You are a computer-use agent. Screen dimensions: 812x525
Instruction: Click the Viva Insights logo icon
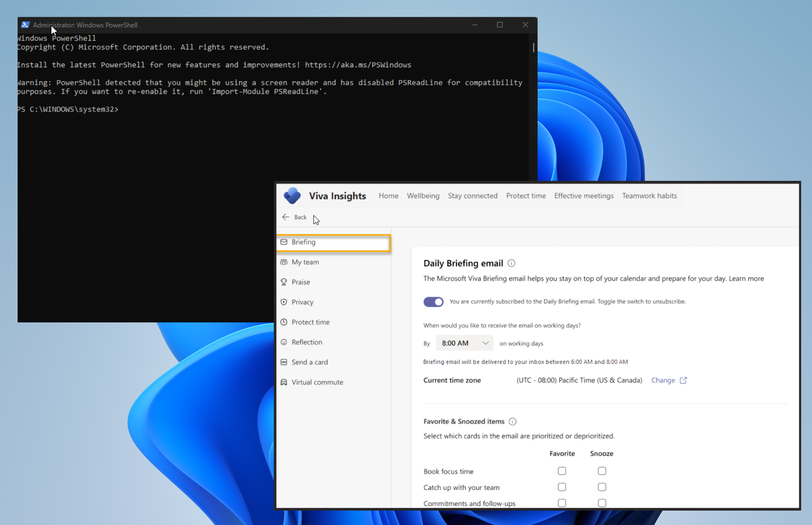pos(292,196)
